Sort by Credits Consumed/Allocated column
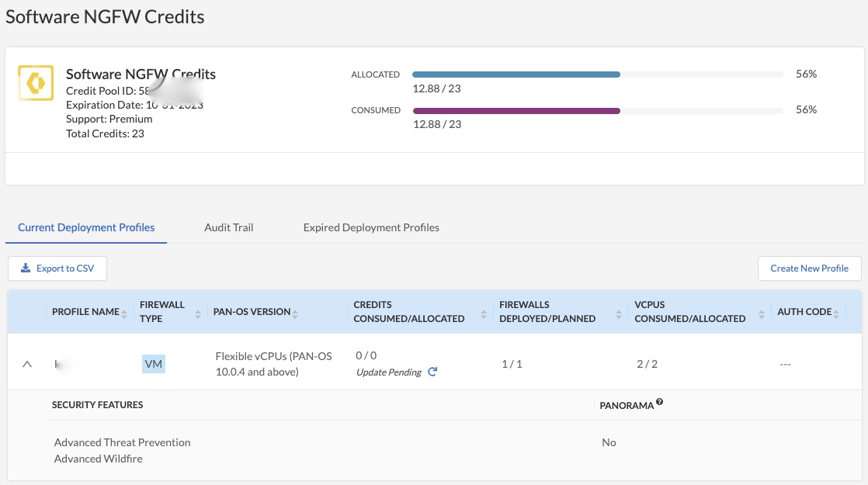Image resolution: width=868 pixels, height=485 pixels. pyautogui.click(x=484, y=313)
